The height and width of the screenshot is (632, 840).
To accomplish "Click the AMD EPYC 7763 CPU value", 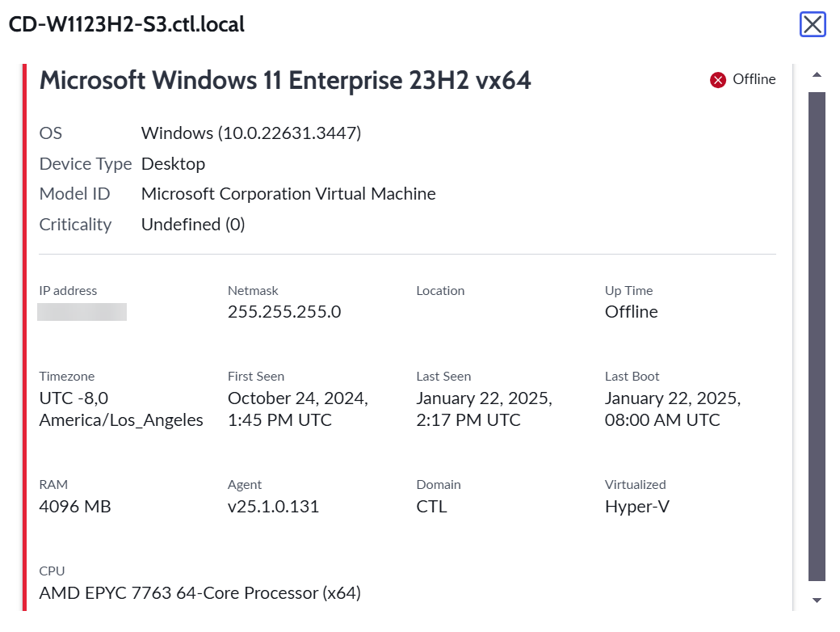I will pos(199,593).
